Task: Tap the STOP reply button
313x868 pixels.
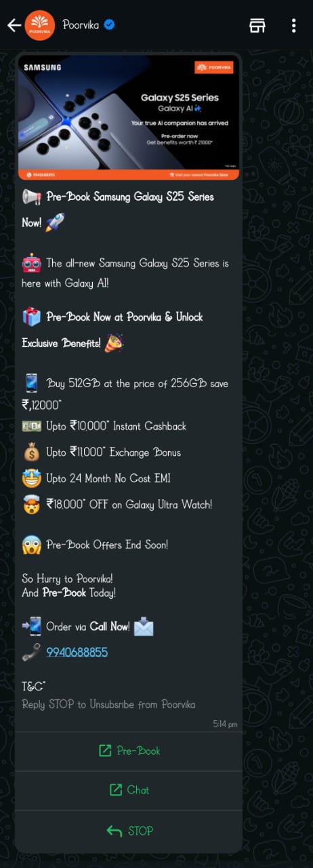Action: [x=129, y=831]
